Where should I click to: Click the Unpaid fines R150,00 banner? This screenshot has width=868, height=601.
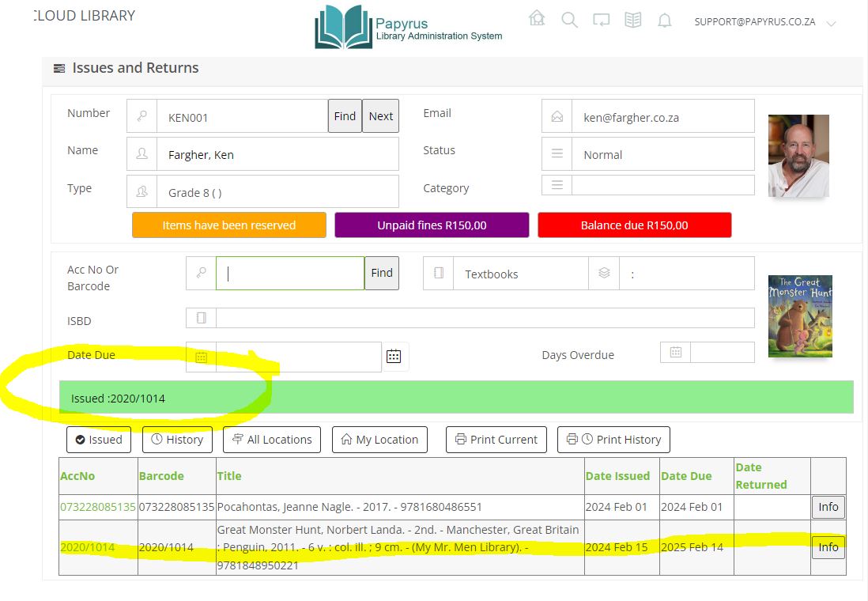[x=432, y=225]
